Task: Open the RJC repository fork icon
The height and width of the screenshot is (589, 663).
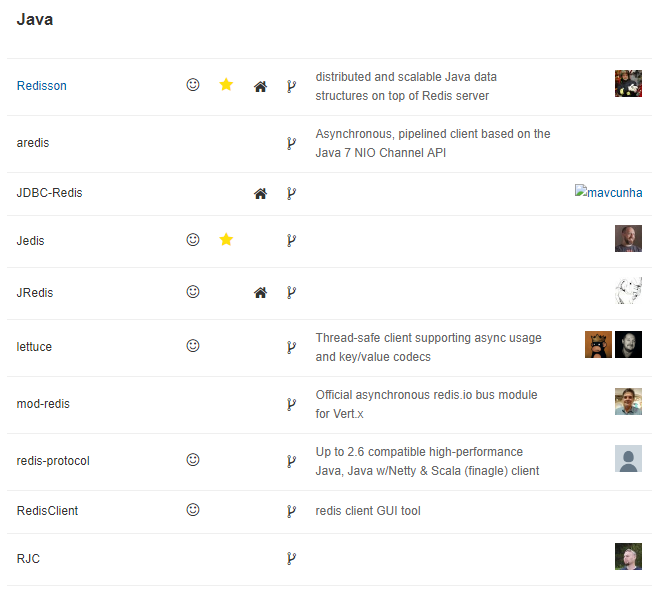Action: [x=291, y=558]
